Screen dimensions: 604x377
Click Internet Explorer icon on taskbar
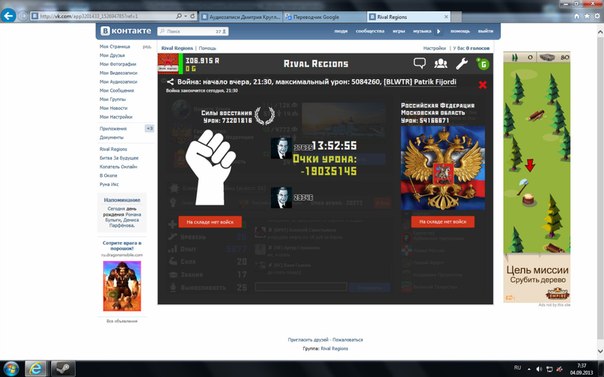point(35,369)
